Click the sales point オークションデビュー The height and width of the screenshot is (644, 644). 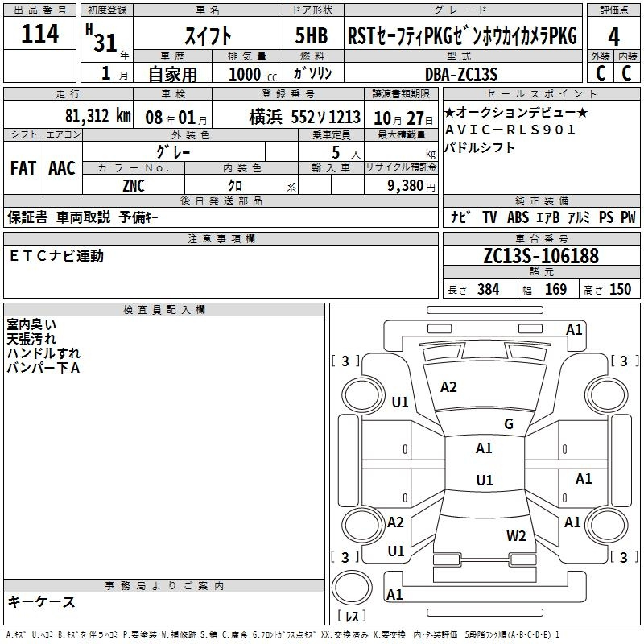click(516, 113)
